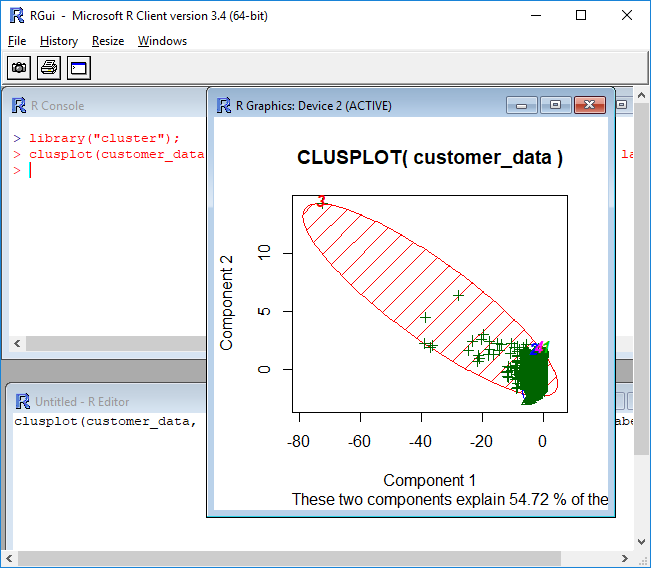Maximize the RGui main window
The width and height of the screenshot is (651, 568).
tap(581, 15)
